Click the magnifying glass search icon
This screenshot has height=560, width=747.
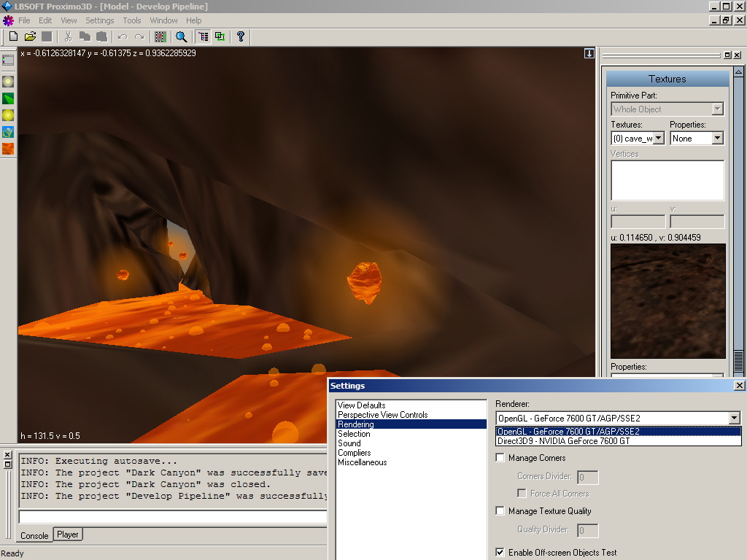click(x=181, y=36)
